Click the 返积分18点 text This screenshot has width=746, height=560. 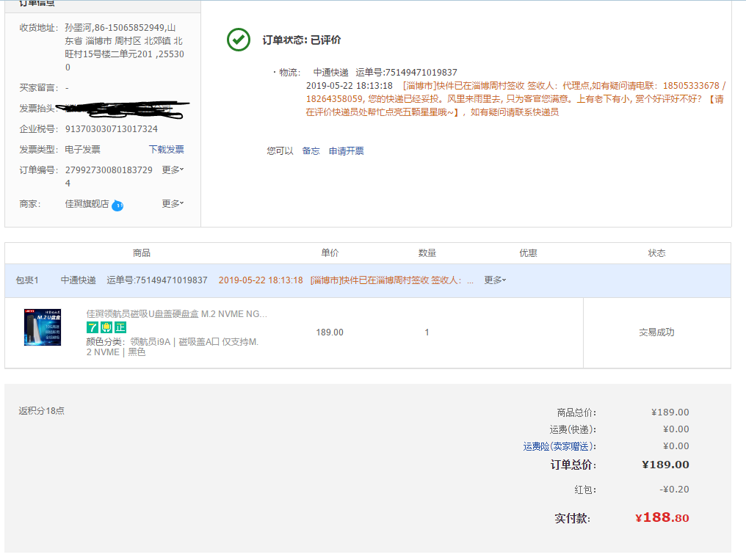(41, 411)
